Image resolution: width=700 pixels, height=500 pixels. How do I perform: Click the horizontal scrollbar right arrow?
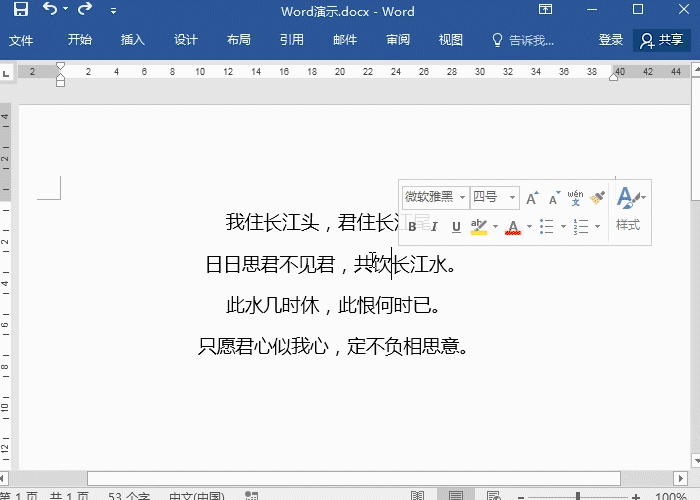[x=680, y=478]
